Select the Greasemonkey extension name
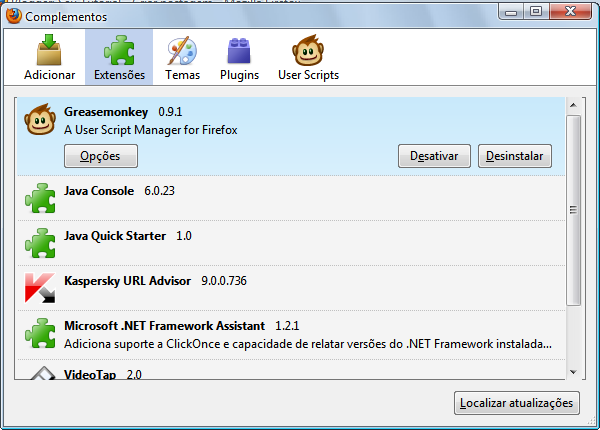 click(106, 112)
